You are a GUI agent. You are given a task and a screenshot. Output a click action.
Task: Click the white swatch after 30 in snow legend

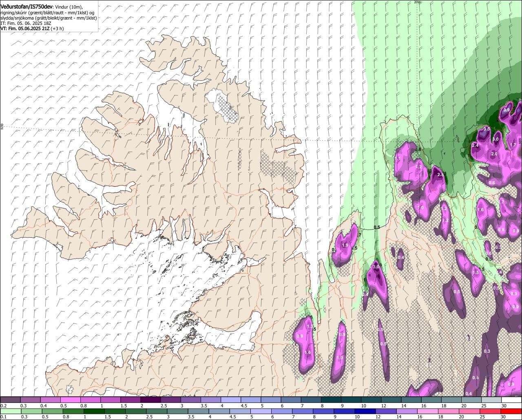coord(511,400)
